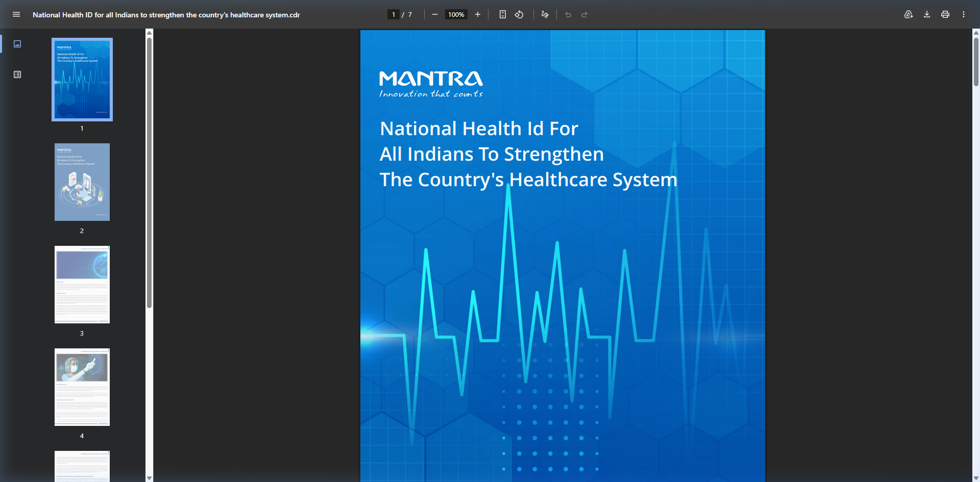Rotate the document counterclockwise
This screenshot has width=980, height=482.
point(519,14)
